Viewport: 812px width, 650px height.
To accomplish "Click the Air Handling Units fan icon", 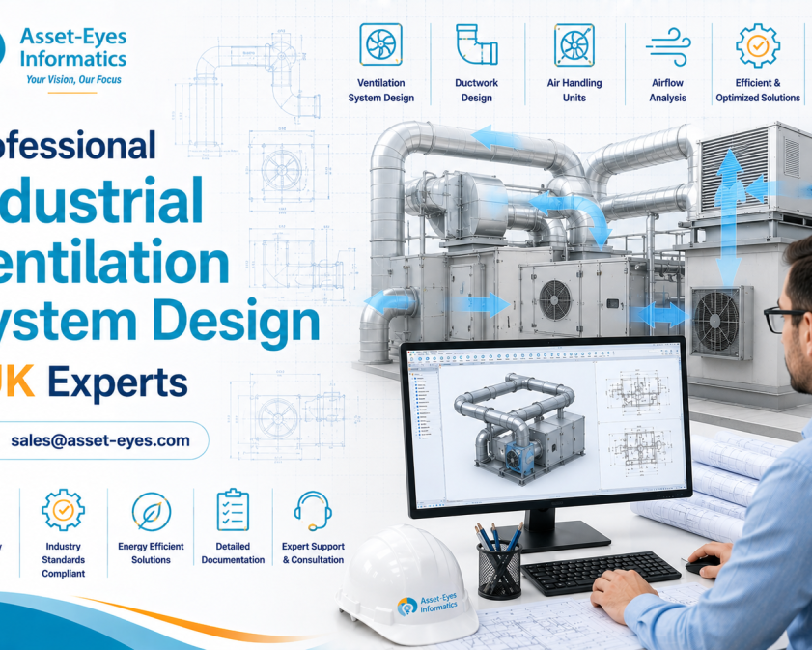I will [x=574, y=44].
